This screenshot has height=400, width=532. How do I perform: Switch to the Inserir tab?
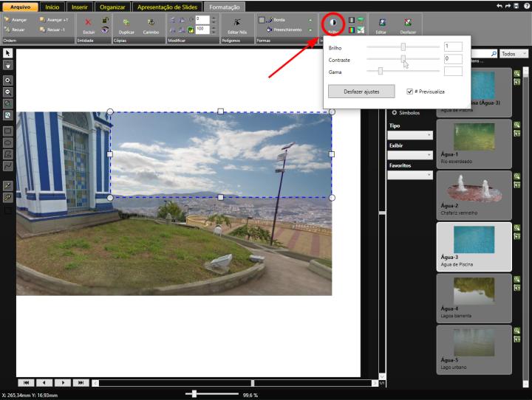tap(79, 7)
